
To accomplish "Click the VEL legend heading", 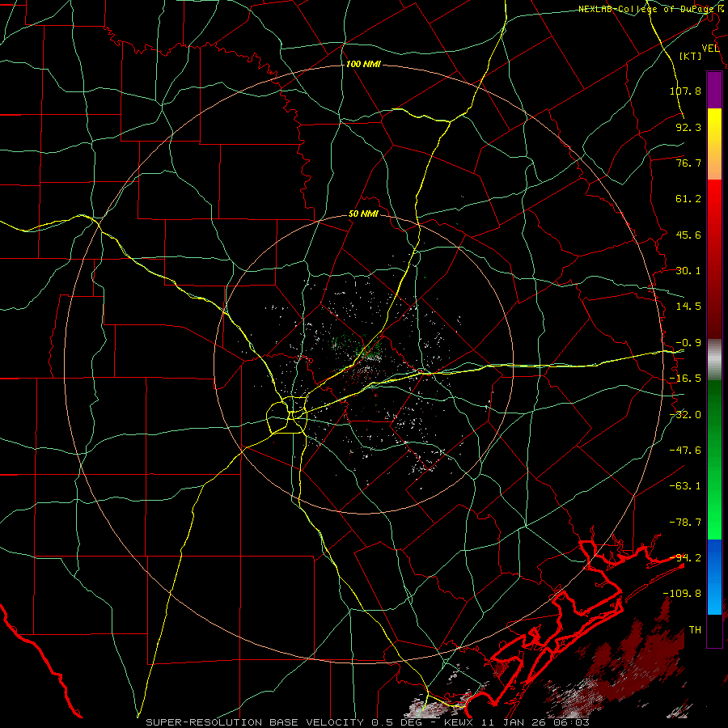I will [x=711, y=49].
